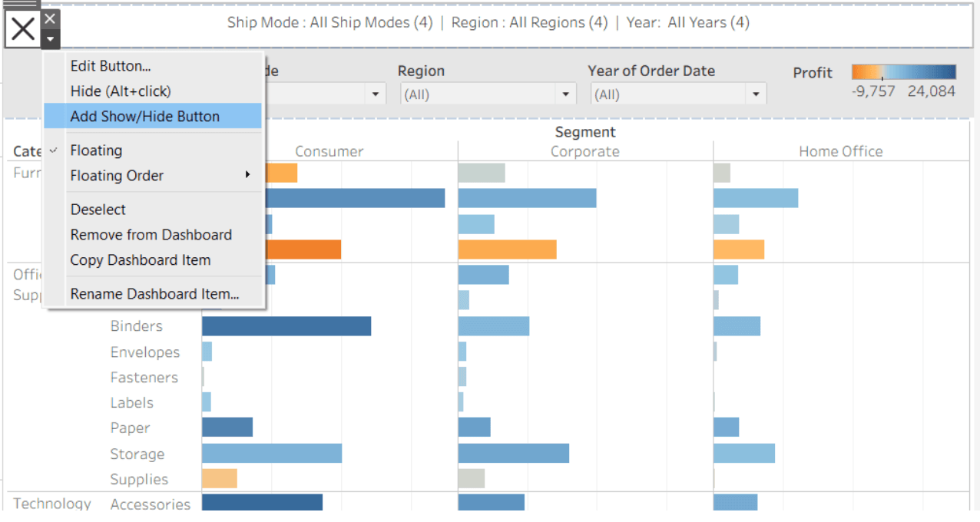Click Add Show/Hide Button menu item

(144, 117)
